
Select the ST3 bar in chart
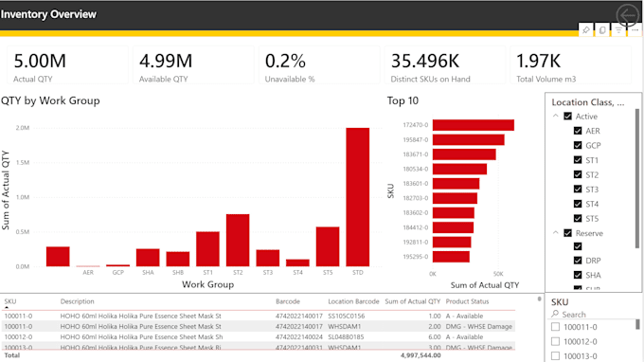coord(268,258)
